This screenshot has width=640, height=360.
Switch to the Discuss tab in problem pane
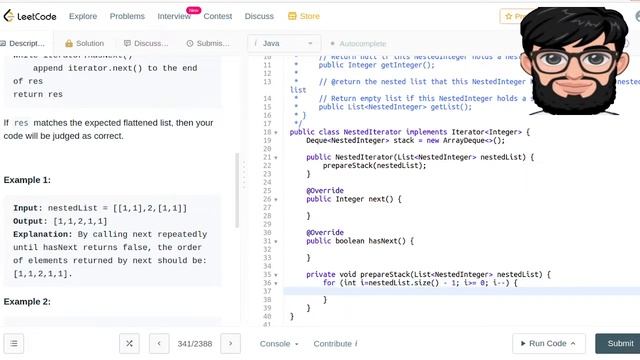[146, 43]
